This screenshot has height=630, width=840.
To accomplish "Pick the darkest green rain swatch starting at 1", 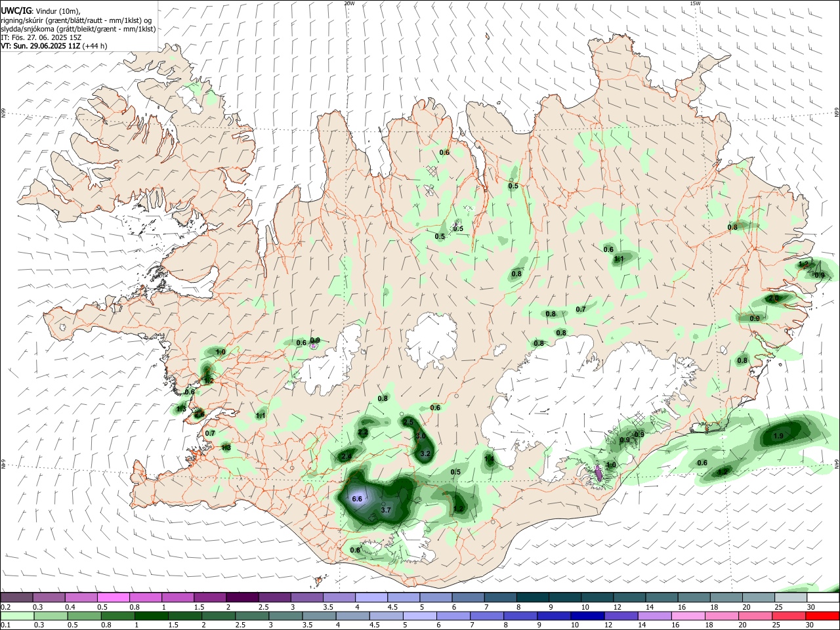I will click(151, 616).
